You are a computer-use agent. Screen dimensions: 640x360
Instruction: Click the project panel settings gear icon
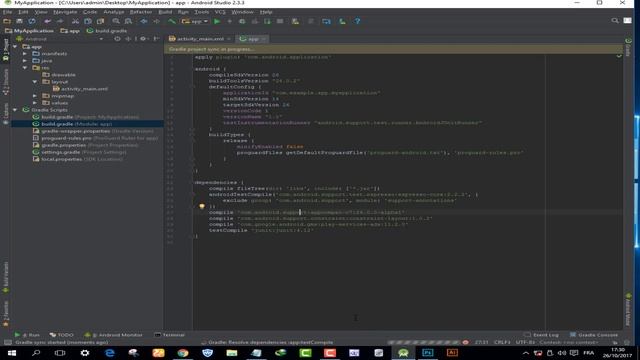click(x=143, y=39)
